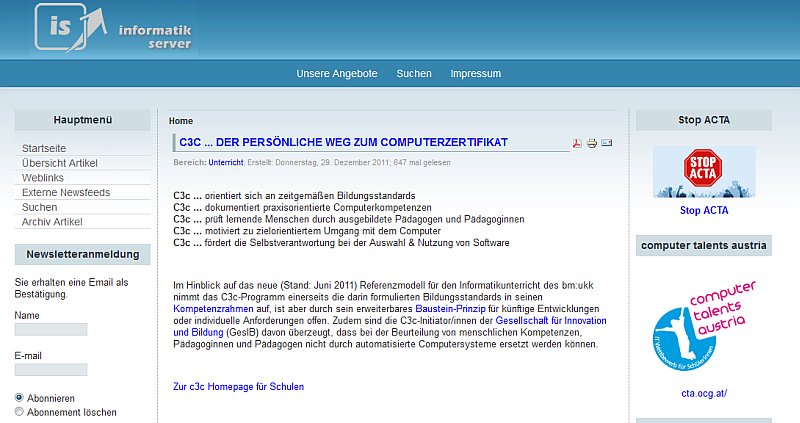Click the print article icon

592,144
